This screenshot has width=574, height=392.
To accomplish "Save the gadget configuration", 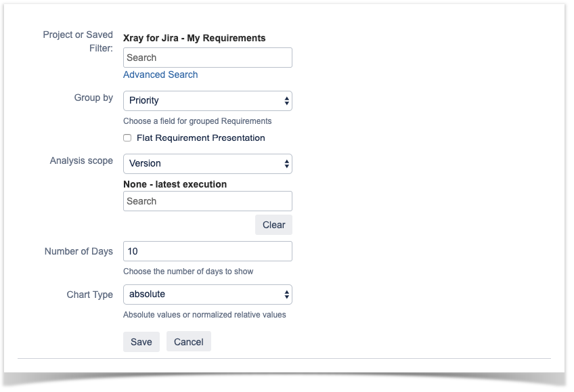I will pyautogui.click(x=141, y=342).
